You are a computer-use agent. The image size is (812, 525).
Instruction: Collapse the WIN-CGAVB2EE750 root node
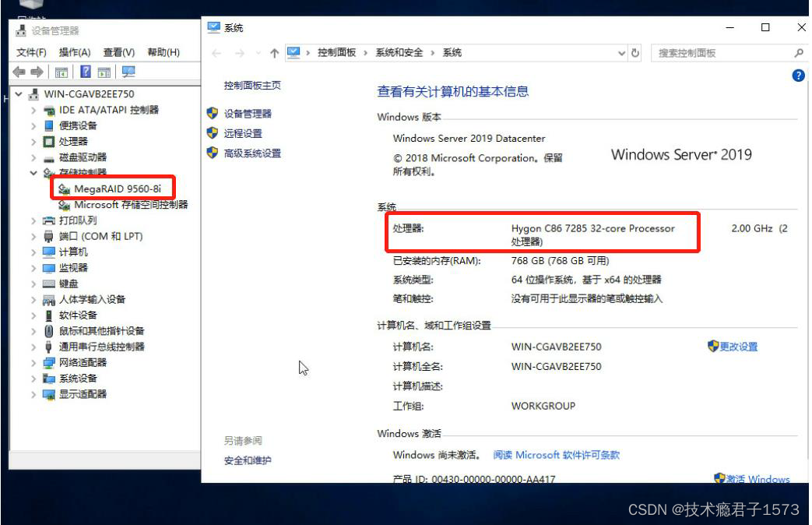click(19, 94)
